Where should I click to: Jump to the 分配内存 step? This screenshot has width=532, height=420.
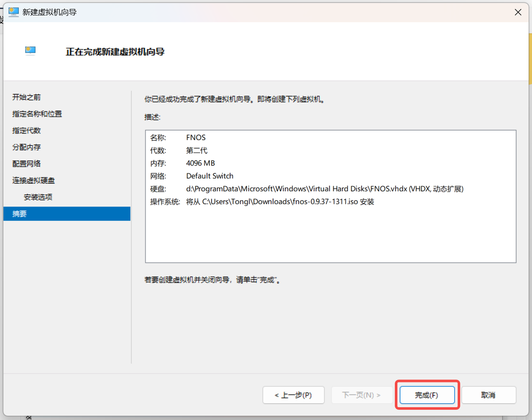(26, 147)
